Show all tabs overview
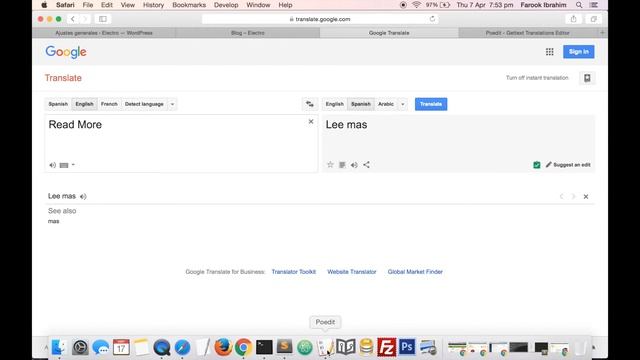 pos(593,19)
